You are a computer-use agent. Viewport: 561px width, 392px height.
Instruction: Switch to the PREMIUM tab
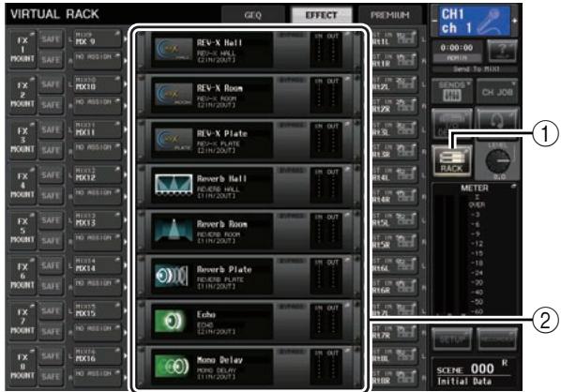point(390,15)
